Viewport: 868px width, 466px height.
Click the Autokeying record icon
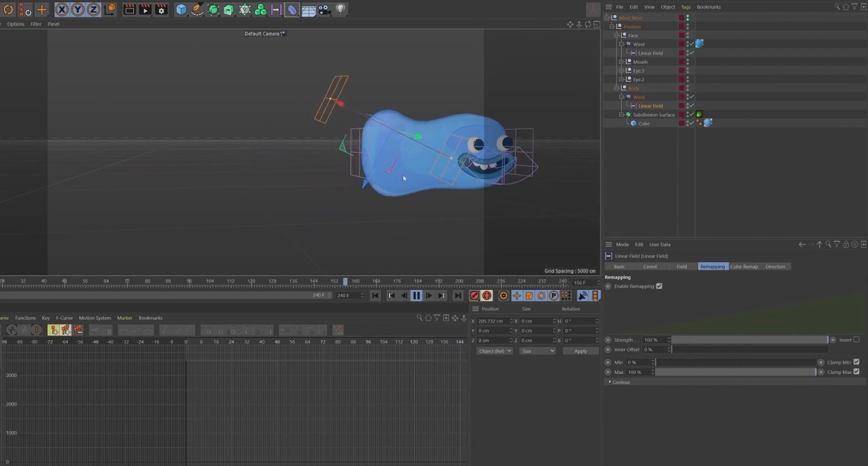[x=487, y=296]
